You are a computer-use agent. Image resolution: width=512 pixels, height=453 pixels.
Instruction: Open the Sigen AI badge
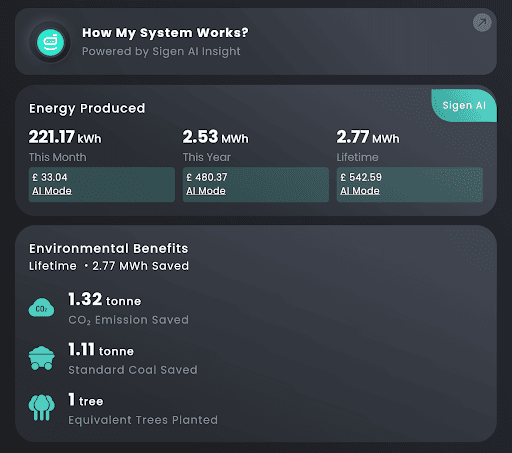click(464, 105)
